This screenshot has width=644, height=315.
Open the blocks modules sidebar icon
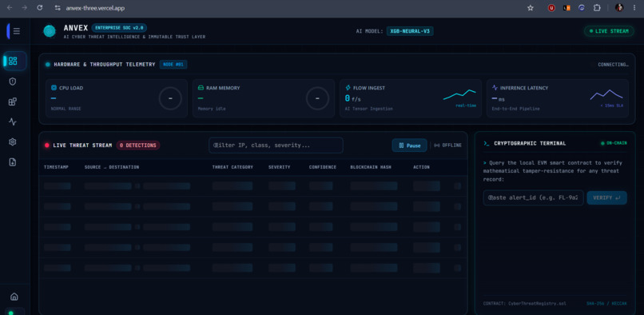point(13,102)
